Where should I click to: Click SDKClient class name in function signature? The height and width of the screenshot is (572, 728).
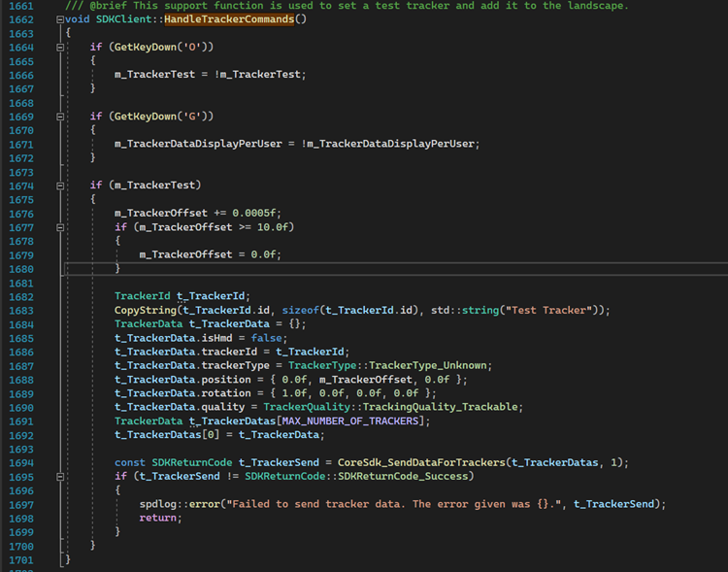(123, 19)
